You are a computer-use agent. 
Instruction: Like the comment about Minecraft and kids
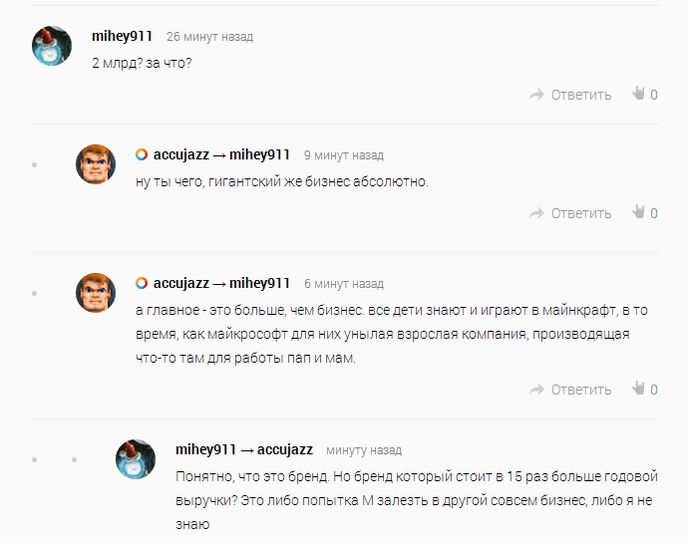tap(638, 388)
